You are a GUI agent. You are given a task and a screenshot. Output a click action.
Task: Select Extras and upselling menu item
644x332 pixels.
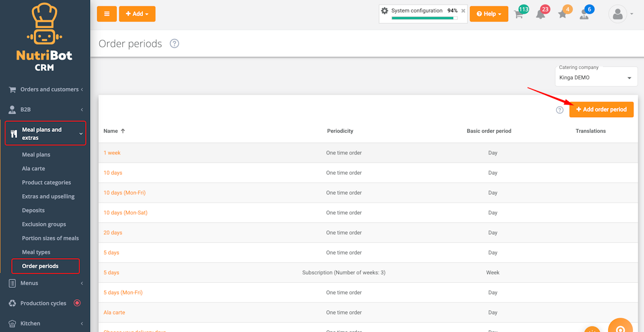(x=48, y=197)
